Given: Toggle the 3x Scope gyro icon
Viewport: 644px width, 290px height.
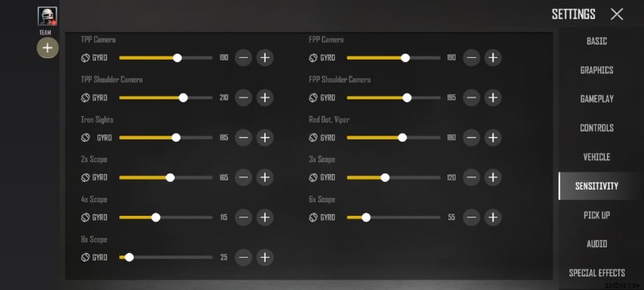Looking at the screenshot, I should pos(313,177).
